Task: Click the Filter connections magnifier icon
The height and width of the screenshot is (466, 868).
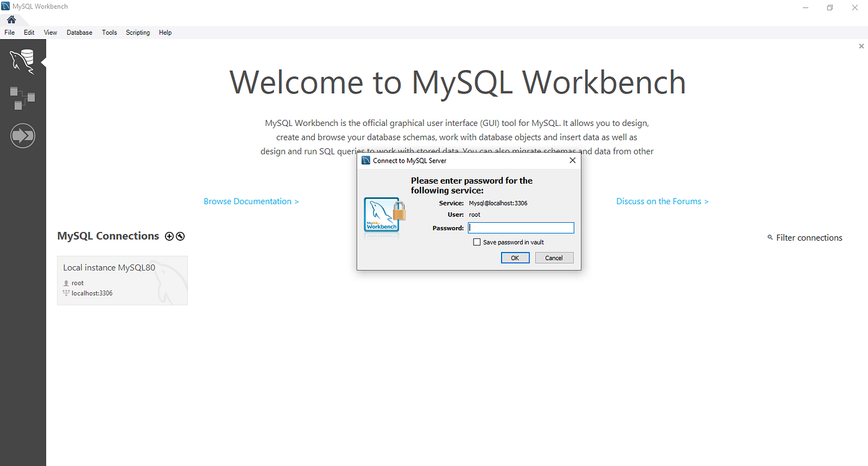Action: pyautogui.click(x=771, y=237)
